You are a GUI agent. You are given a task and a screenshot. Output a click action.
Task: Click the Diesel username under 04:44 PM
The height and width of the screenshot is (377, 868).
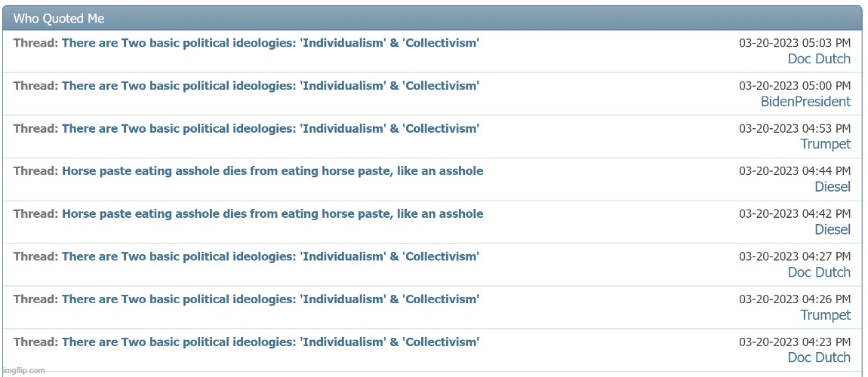(x=832, y=187)
